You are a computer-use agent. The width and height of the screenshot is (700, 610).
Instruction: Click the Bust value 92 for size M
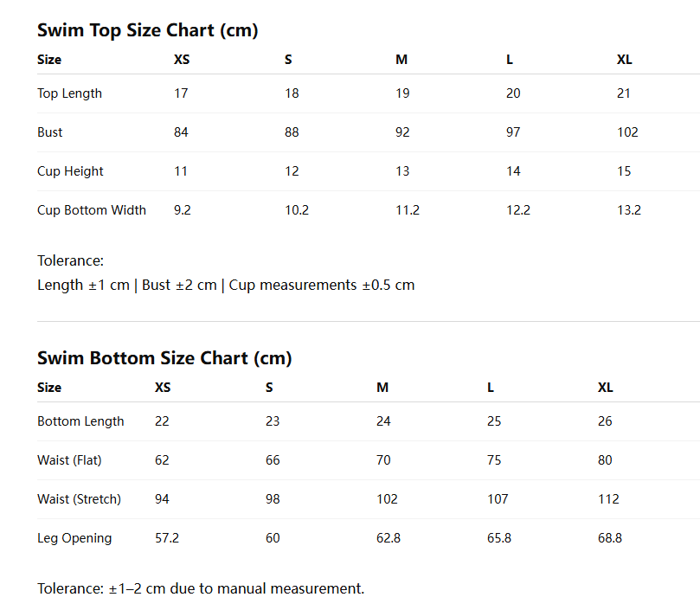402,132
